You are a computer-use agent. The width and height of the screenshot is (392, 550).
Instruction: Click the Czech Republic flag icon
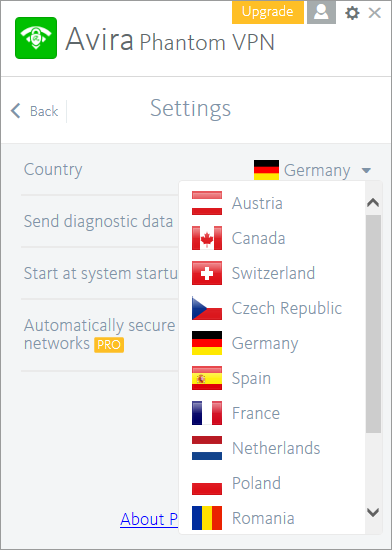tap(207, 308)
